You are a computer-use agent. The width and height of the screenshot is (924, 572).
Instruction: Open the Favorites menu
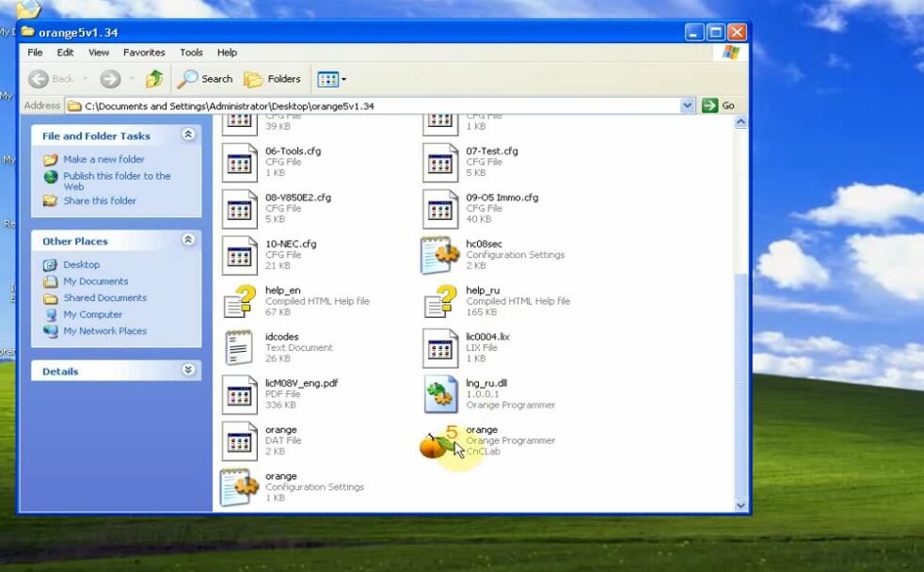(x=144, y=53)
